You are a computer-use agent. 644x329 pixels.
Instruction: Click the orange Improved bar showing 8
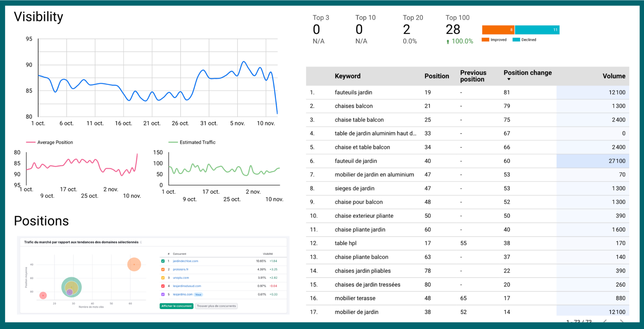click(498, 30)
